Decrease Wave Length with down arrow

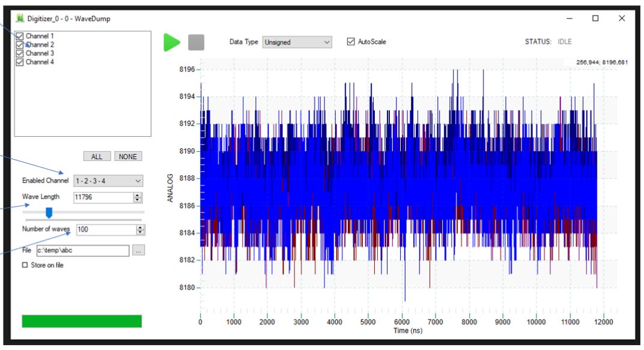click(138, 200)
